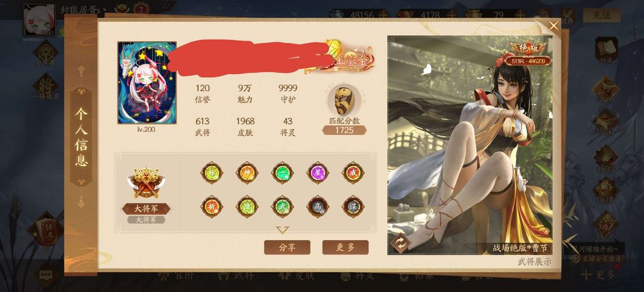Click the 祈 badge icon
The height and width of the screenshot is (292, 644).
(x=212, y=207)
